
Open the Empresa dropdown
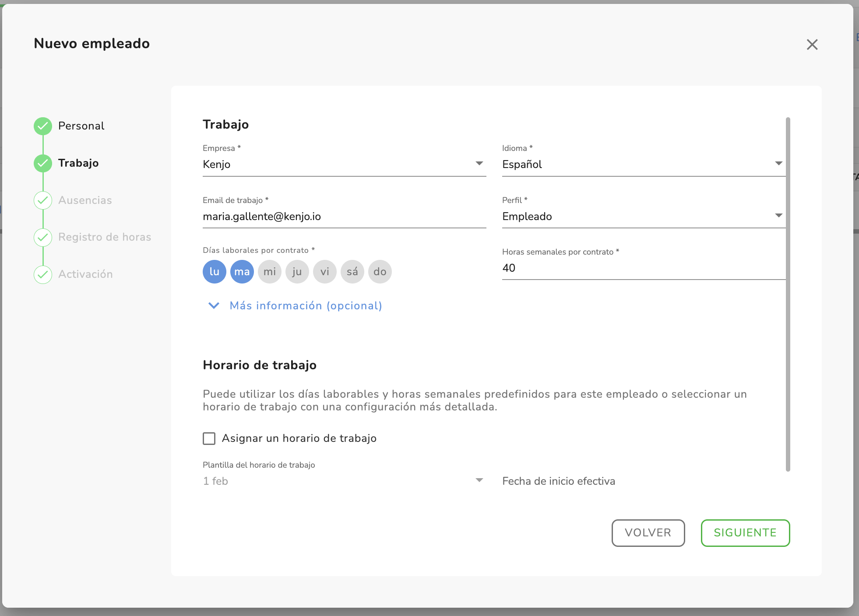344,164
